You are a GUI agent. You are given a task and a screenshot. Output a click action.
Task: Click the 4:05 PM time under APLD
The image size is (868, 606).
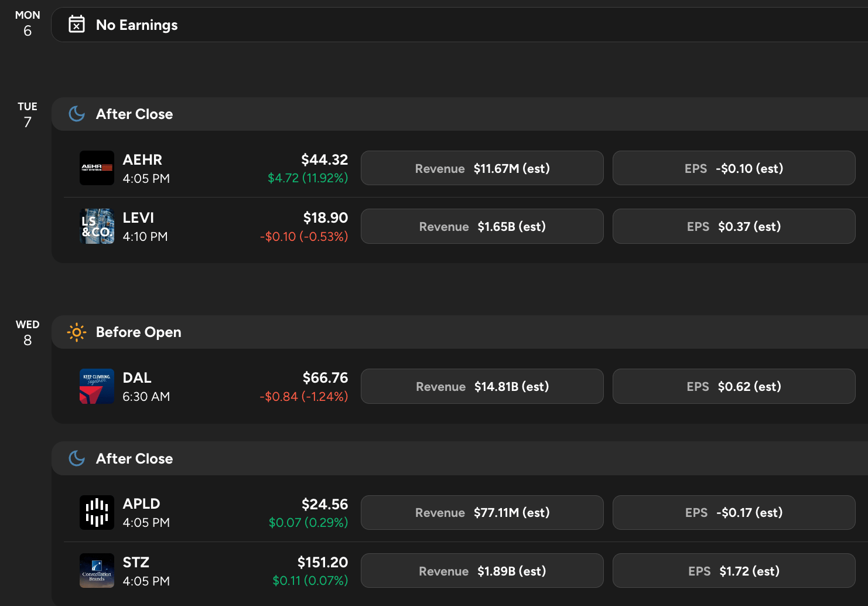(x=146, y=522)
